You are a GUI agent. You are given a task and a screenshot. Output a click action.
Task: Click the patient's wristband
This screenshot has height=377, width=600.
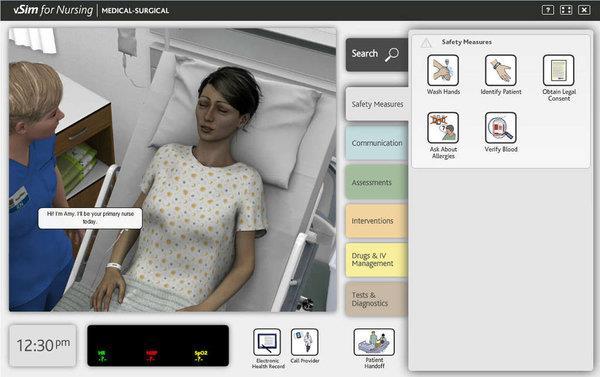(x=114, y=266)
